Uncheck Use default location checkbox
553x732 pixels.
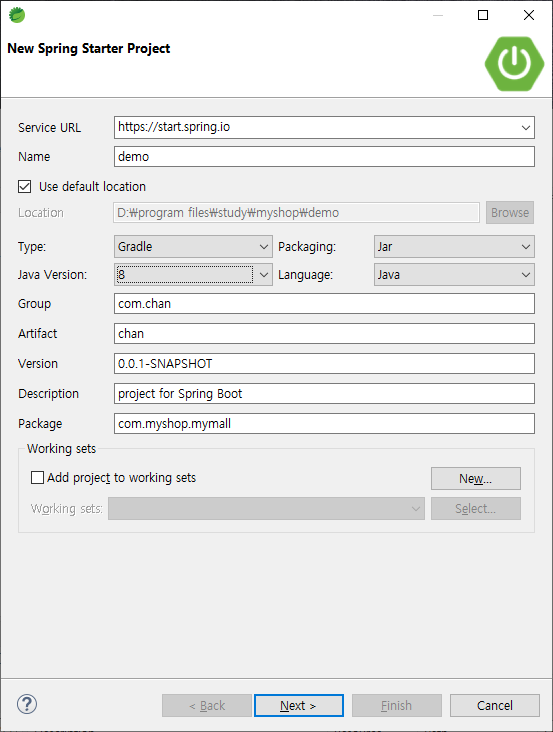pos(25,187)
